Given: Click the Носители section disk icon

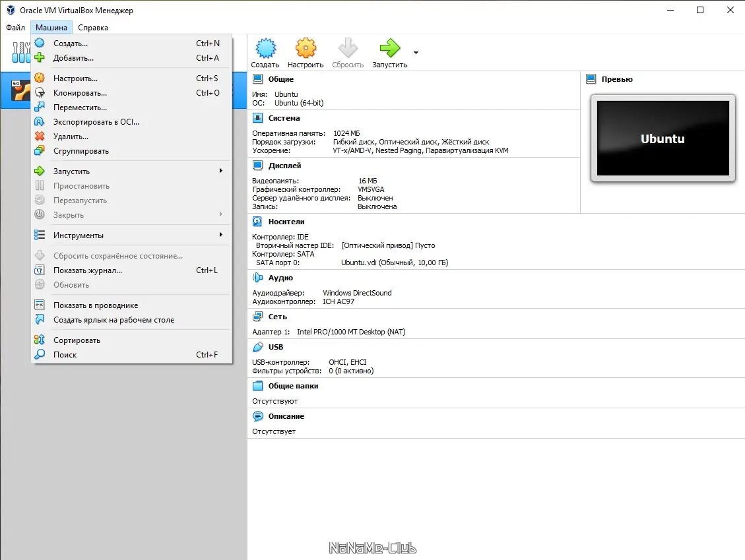Looking at the screenshot, I should click(x=257, y=222).
